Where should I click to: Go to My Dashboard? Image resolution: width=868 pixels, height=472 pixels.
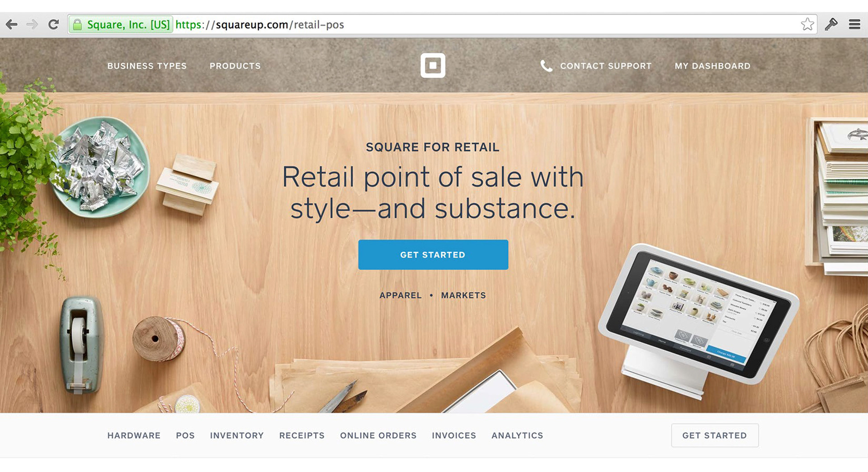click(x=712, y=66)
